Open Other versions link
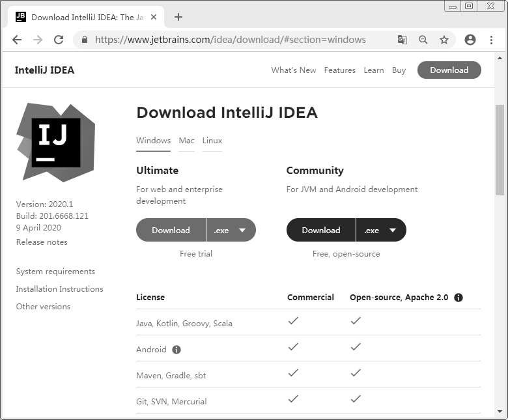Viewport: 508px width, 420px height. [43, 306]
